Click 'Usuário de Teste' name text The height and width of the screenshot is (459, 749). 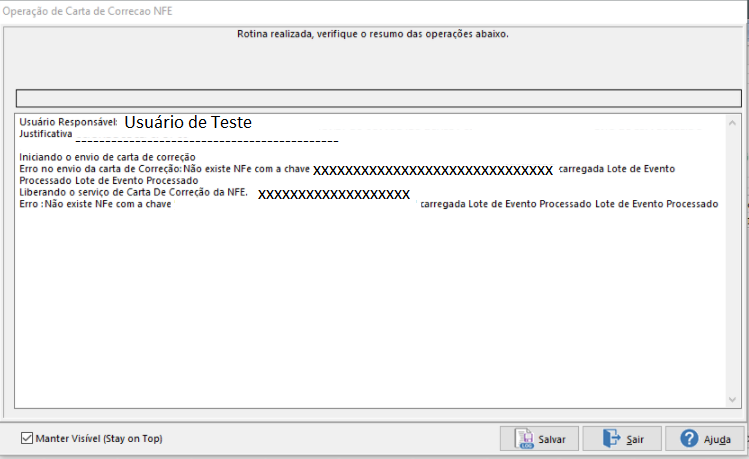[188, 122]
